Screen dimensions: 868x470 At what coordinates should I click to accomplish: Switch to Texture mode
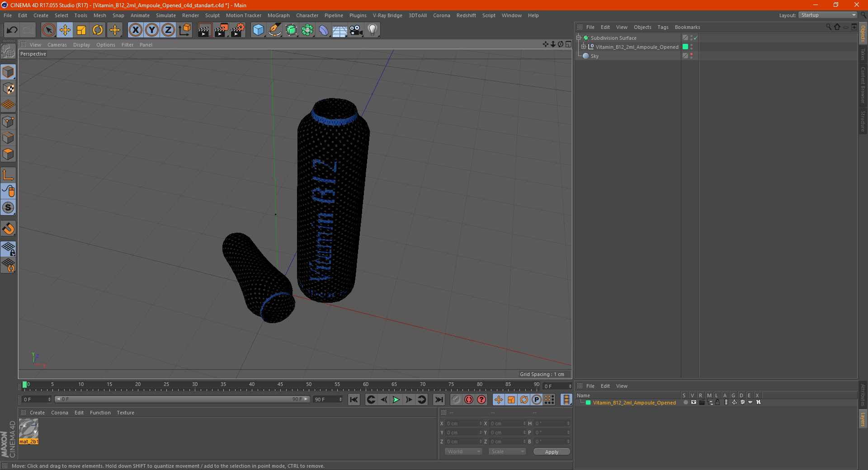[x=8, y=89]
